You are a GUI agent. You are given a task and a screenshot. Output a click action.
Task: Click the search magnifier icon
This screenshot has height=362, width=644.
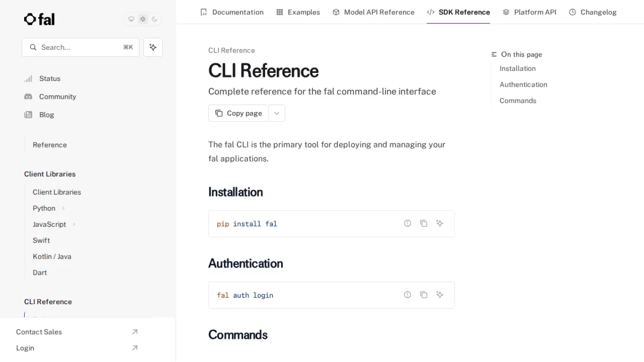33,47
